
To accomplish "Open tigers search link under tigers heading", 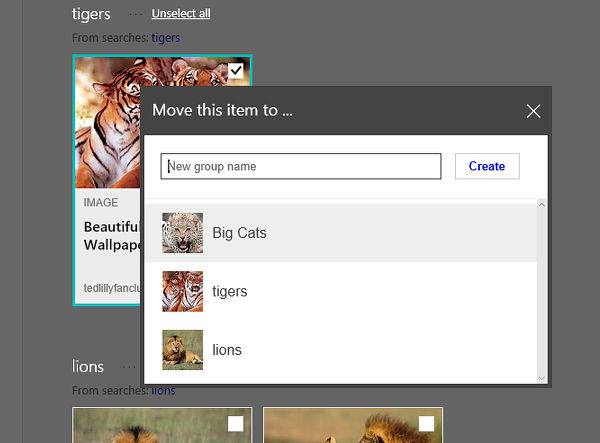I will (x=166, y=38).
